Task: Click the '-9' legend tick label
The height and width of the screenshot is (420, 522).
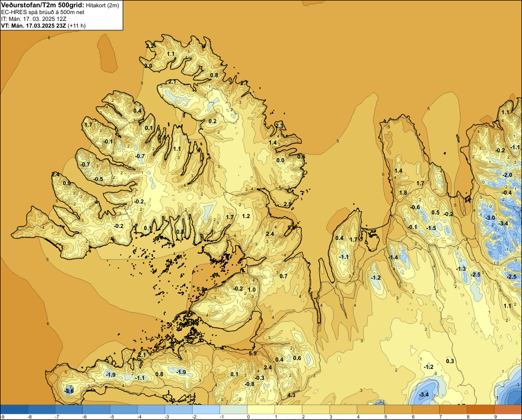Action: (2, 417)
